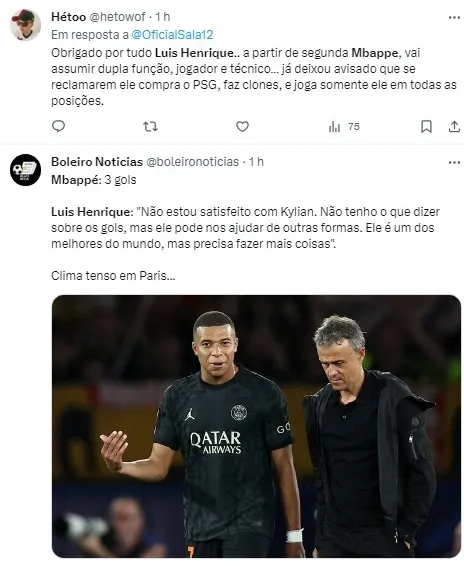The image size is (464, 566).
Task: Visit the @hetowof handle
Action: point(117,17)
